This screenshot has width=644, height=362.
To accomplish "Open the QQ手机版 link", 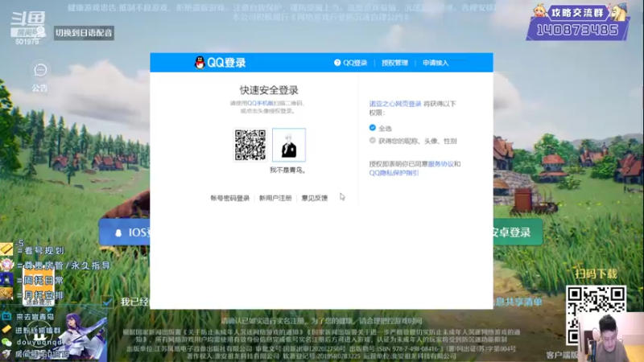I will pyautogui.click(x=260, y=103).
